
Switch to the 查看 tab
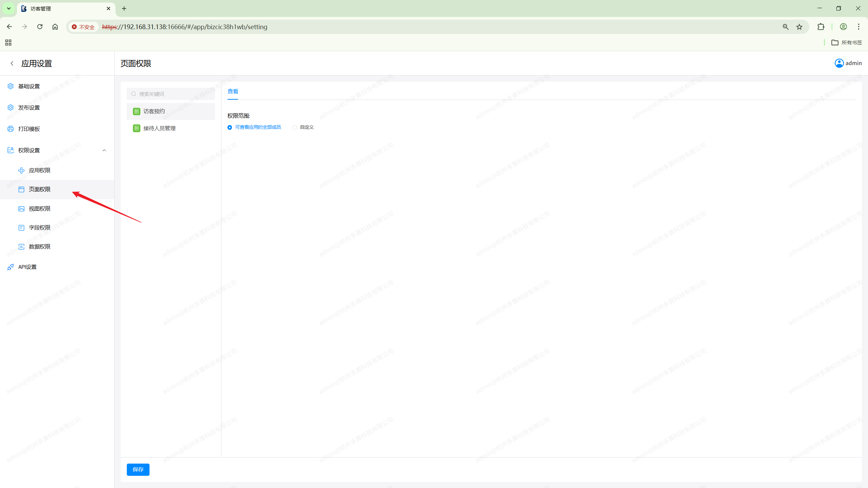[x=233, y=91]
